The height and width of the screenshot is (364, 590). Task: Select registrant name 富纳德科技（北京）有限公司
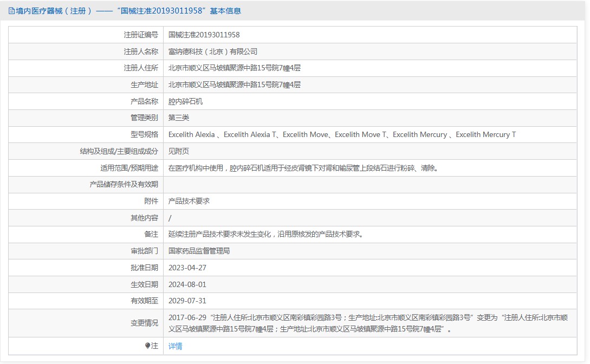coord(212,51)
